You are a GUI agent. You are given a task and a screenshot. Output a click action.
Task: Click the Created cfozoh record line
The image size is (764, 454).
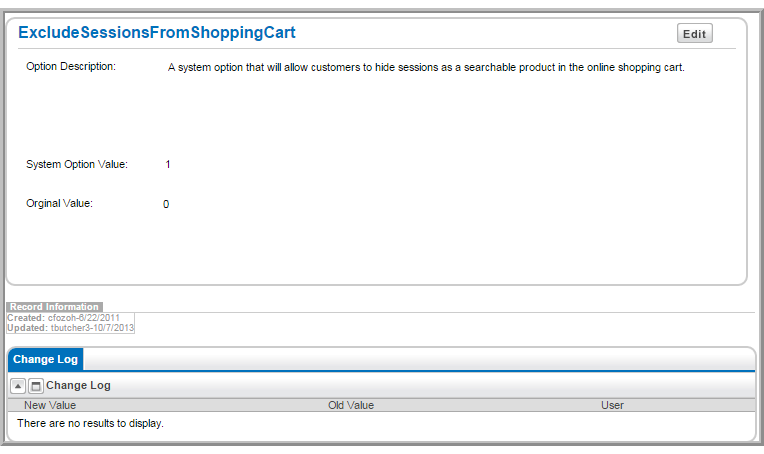click(63, 318)
